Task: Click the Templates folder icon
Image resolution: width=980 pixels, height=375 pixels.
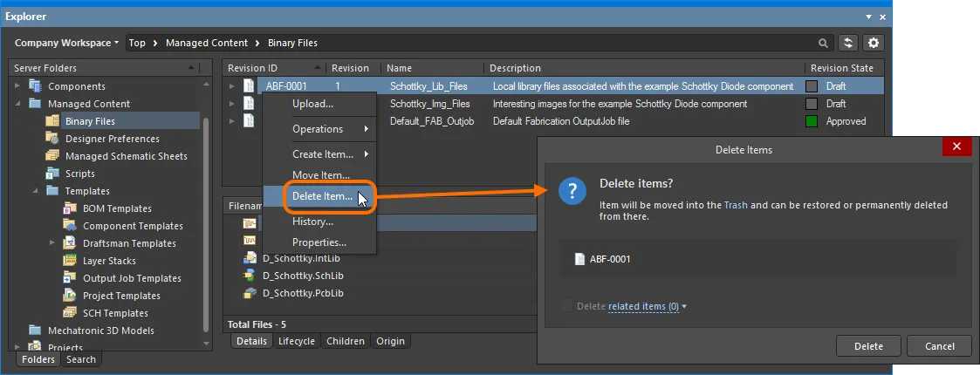Action: [x=53, y=191]
